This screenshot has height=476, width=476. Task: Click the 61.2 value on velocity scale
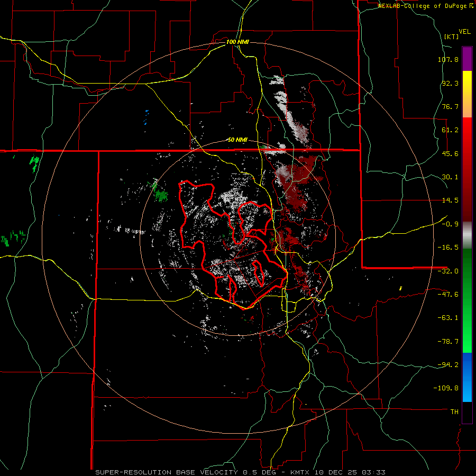click(450, 130)
